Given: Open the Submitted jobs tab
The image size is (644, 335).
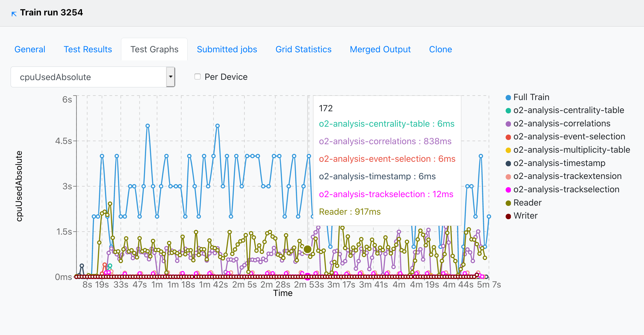Looking at the screenshot, I should (x=227, y=49).
